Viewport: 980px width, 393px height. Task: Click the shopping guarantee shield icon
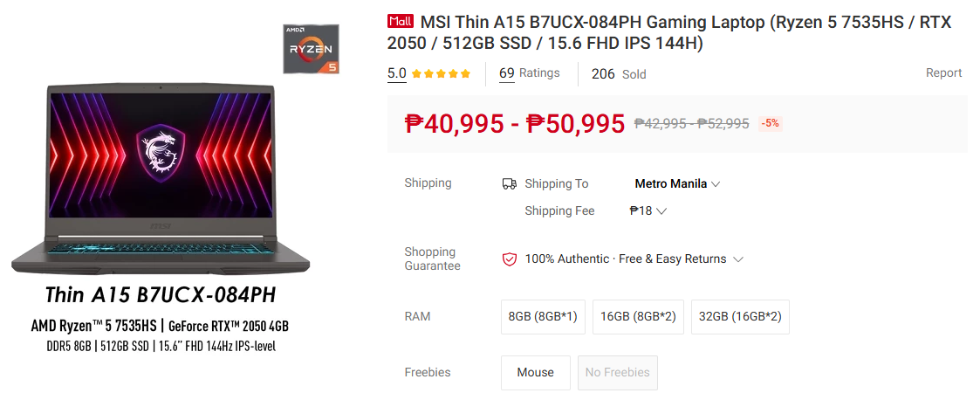point(510,259)
